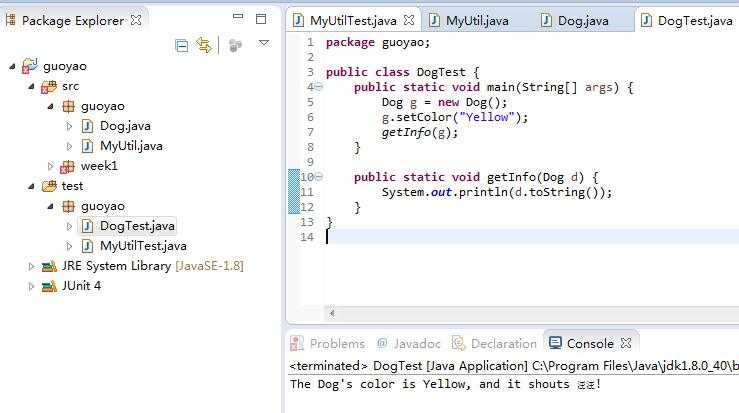739x413 pixels.
Task: Close the Console view tab
Action: [x=626, y=343]
